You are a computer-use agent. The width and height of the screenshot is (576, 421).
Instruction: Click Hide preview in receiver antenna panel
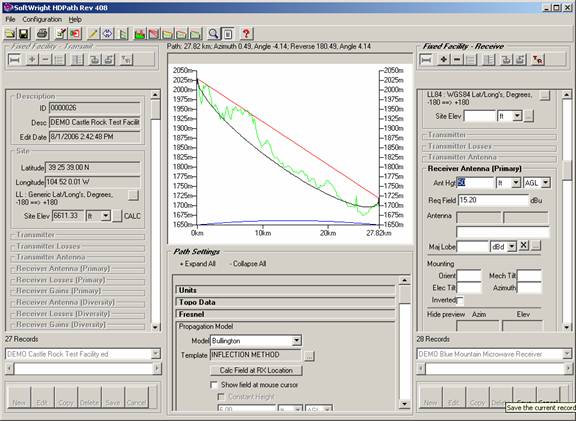coord(446,314)
